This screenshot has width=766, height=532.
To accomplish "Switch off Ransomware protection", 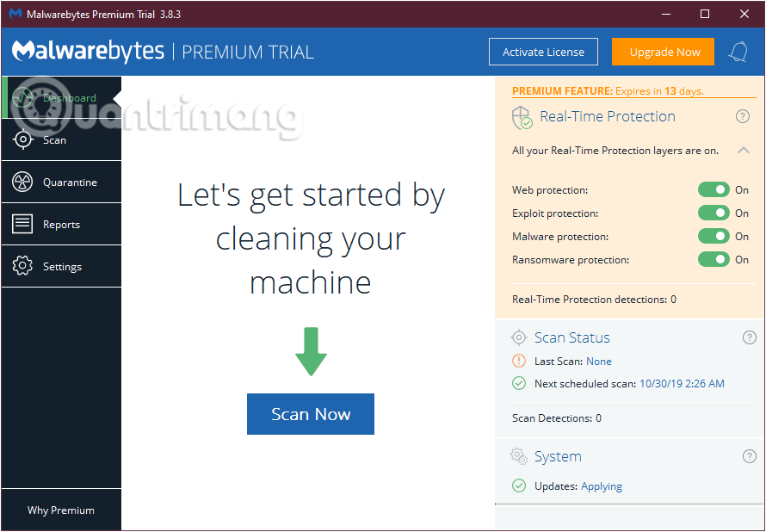I will tap(713, 259).
